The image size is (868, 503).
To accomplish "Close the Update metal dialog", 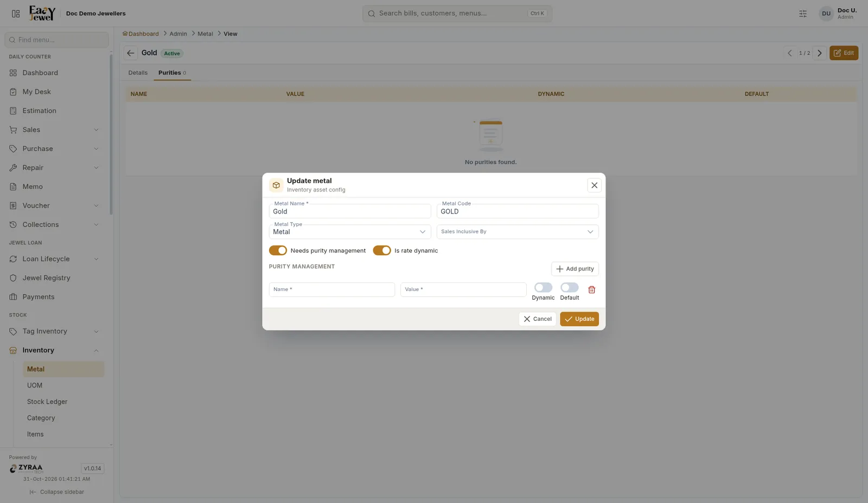I will [595, 185].
